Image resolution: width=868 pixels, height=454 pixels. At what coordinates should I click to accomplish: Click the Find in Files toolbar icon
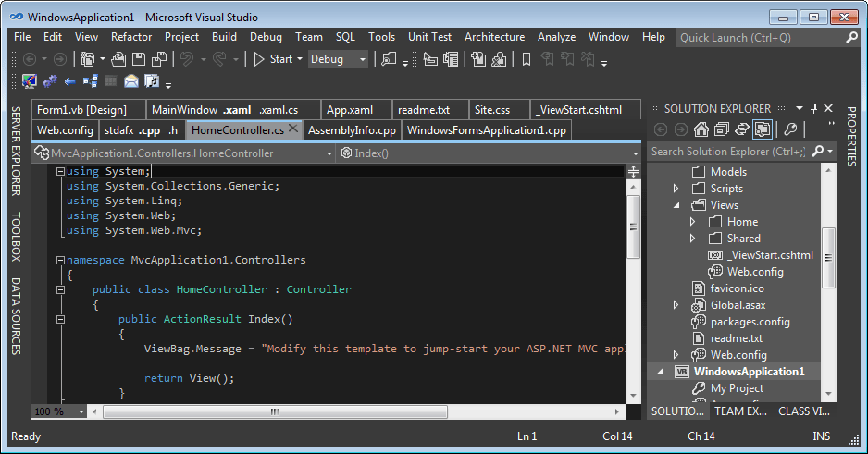coord(389,59)
